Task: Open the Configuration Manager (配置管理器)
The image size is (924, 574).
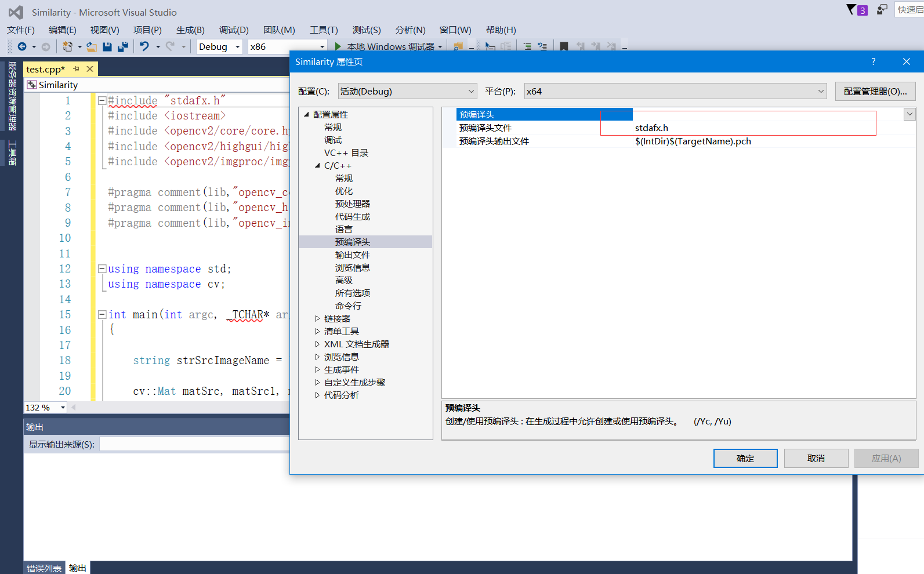Action: coord(875,91)
